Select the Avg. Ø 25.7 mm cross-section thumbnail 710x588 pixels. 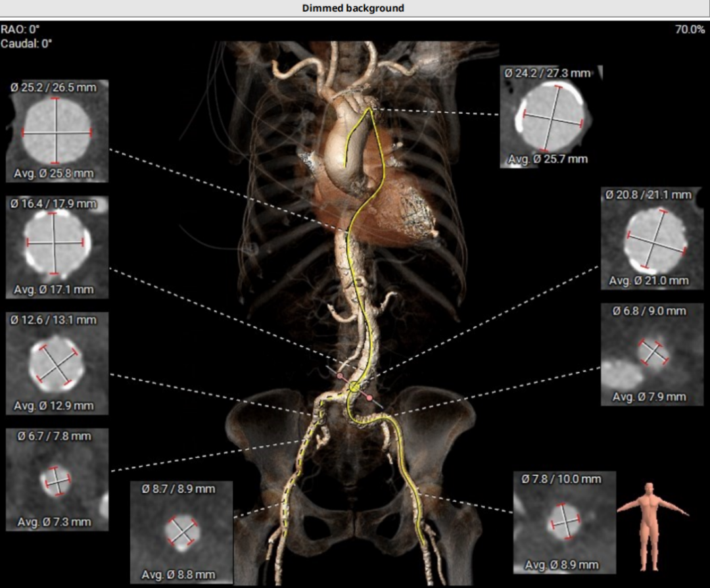pyautogui.click(x=551, y=117)
